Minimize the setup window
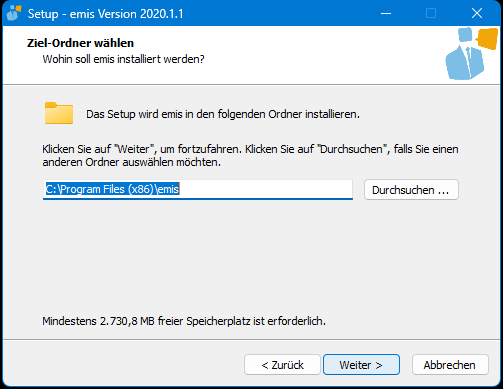 point(386,13)
